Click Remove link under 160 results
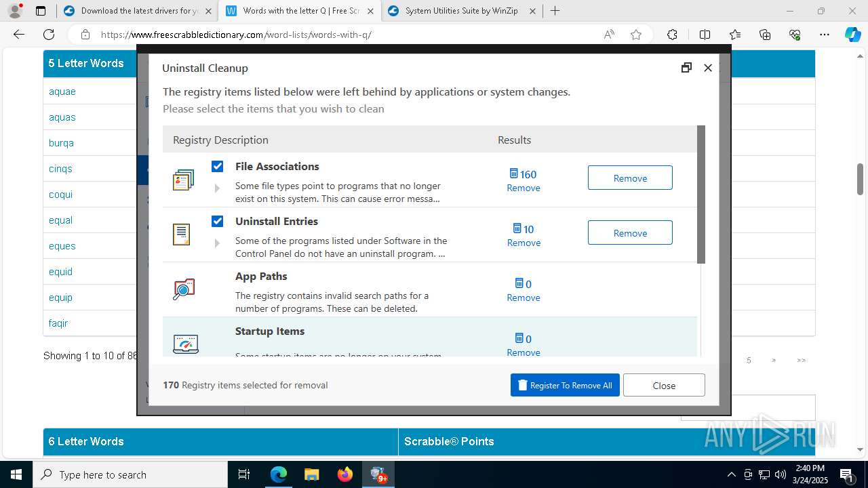 coord(524,188)
